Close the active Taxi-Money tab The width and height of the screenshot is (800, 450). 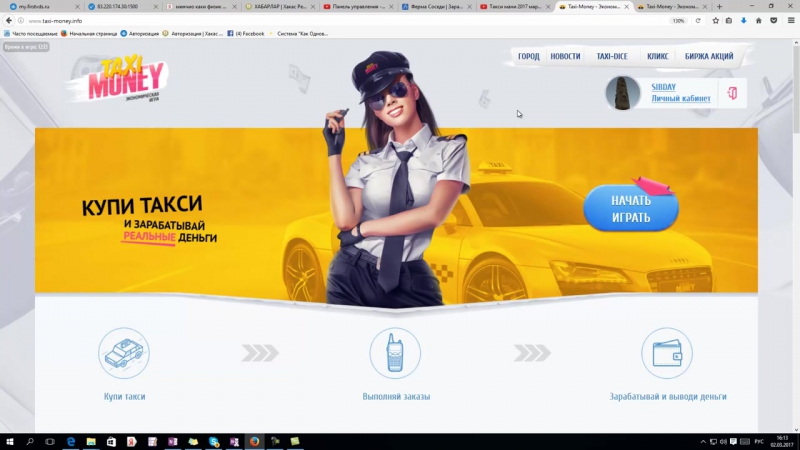(x=627, y=7)
